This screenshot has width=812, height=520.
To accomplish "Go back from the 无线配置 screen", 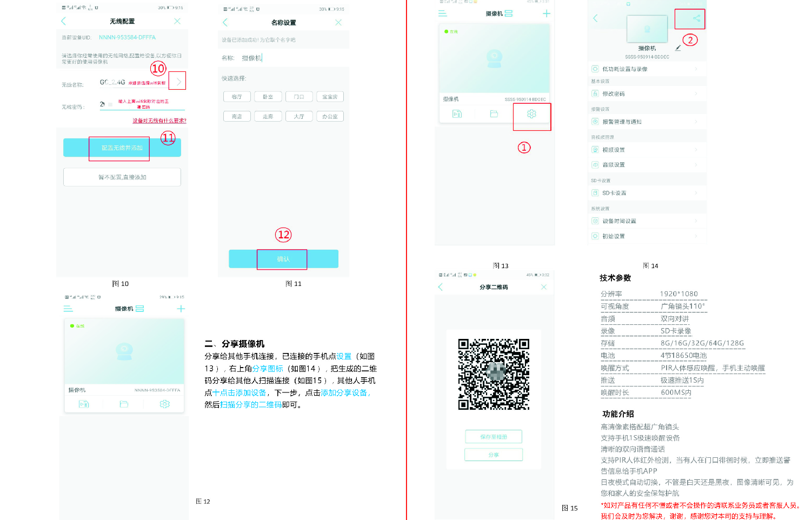I will coord(63,21).
